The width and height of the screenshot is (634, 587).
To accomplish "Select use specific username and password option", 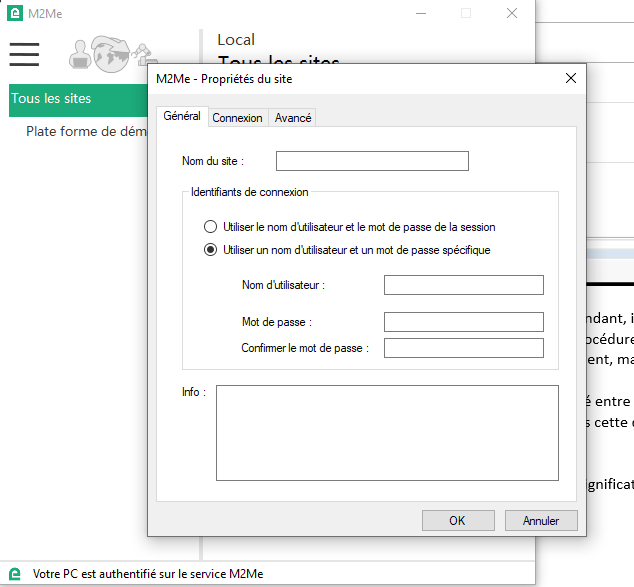I will pos(211,250).
